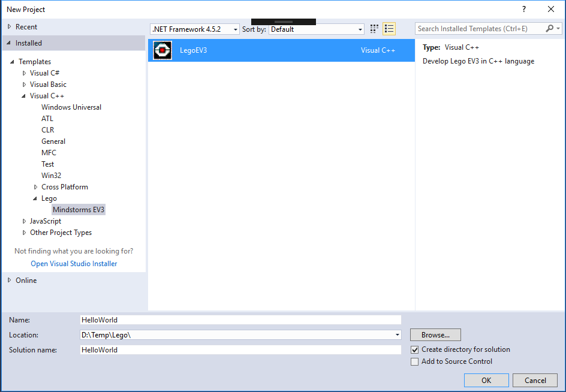The image size is (566, 392).
Task: Open the Location path dropdown arrow
Action: (x=397, y=335)
